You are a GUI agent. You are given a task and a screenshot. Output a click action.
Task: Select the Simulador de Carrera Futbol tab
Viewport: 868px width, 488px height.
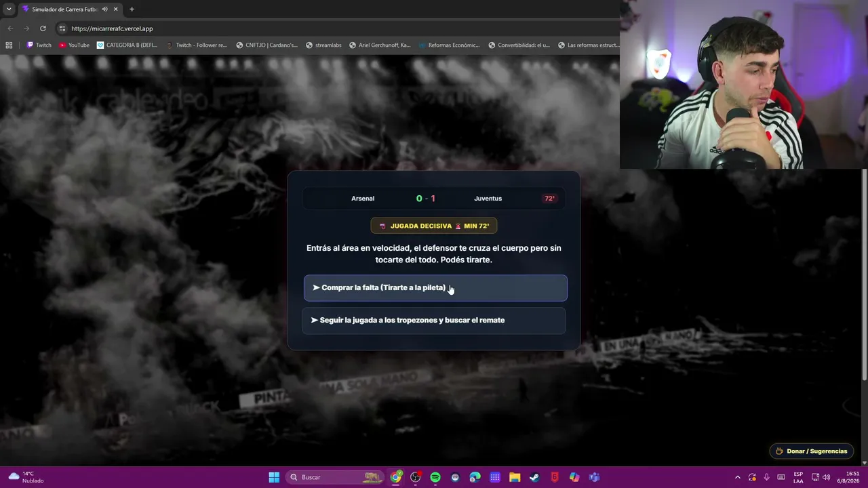[65, 9]
